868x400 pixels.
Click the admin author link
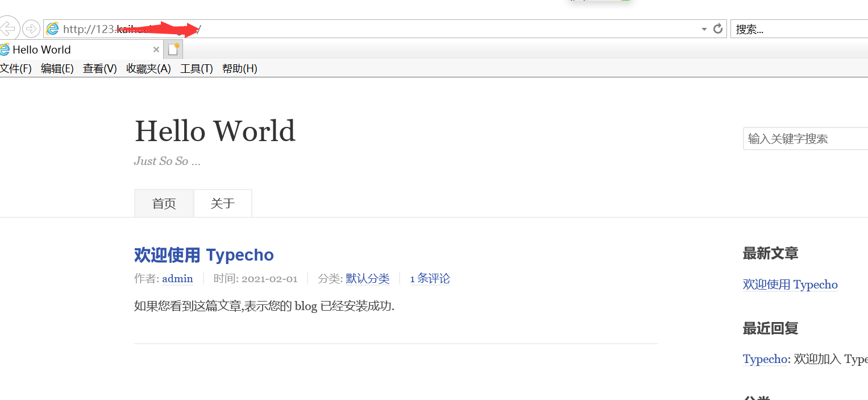tap(177, 278)
